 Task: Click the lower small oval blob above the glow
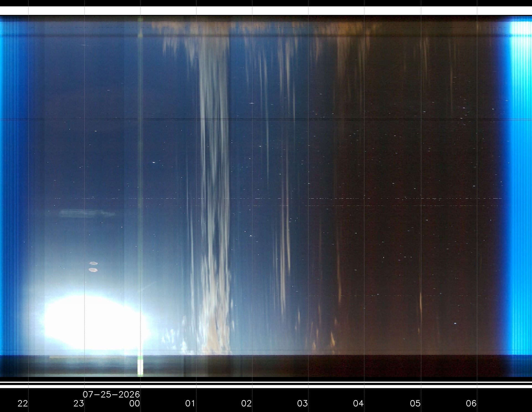tap(93, 270)
